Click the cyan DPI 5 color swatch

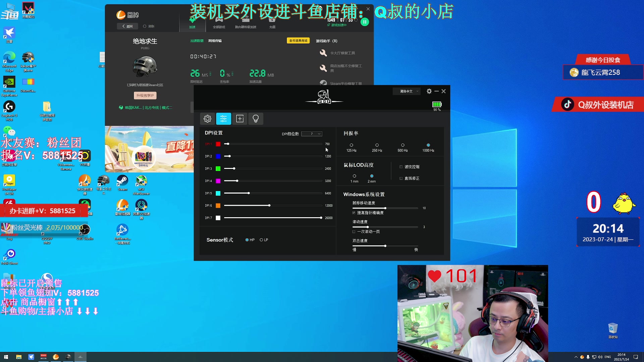click(x=218, y=193)
